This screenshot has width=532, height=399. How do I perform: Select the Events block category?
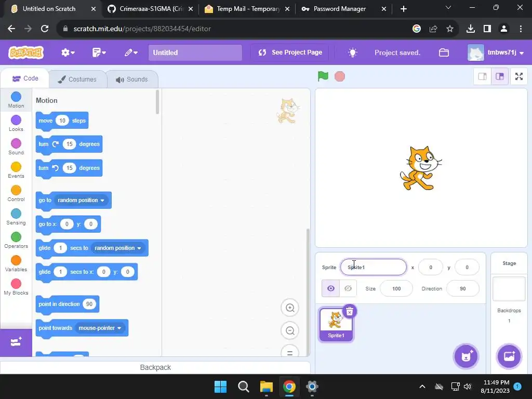coord(16,170)
